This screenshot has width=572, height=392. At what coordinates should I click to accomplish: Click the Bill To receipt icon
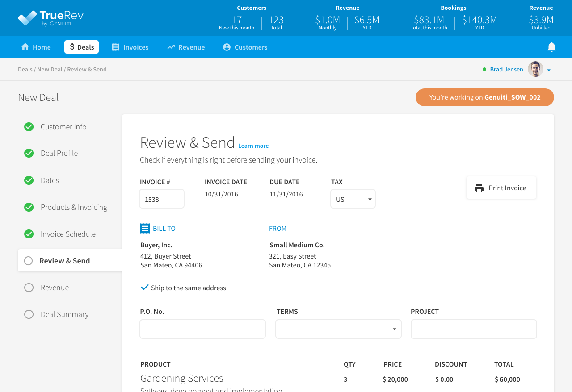[x=145, y=228]
